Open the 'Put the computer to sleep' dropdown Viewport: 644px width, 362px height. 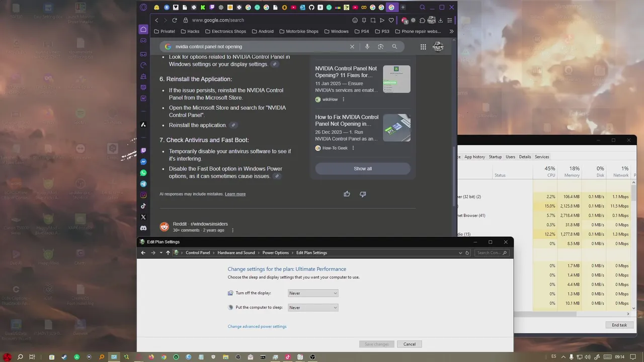pos(313,307)
